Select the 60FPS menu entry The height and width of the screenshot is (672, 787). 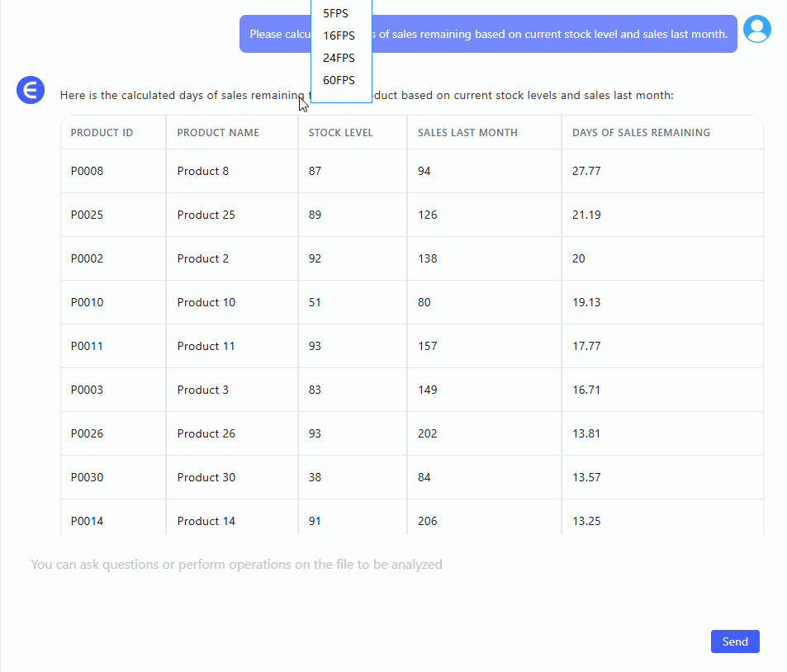coord(339,80)
